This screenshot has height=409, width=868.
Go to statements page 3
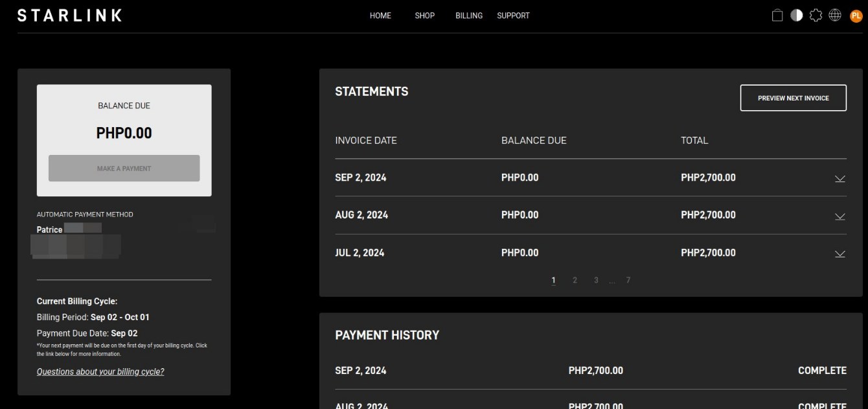click(x=596, y=280)
